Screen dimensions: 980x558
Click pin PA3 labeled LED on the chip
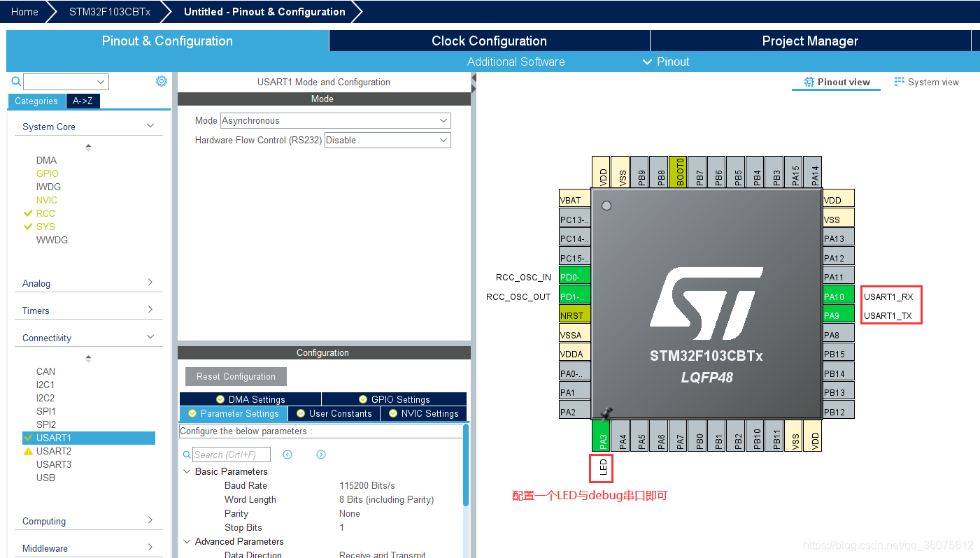601,436
